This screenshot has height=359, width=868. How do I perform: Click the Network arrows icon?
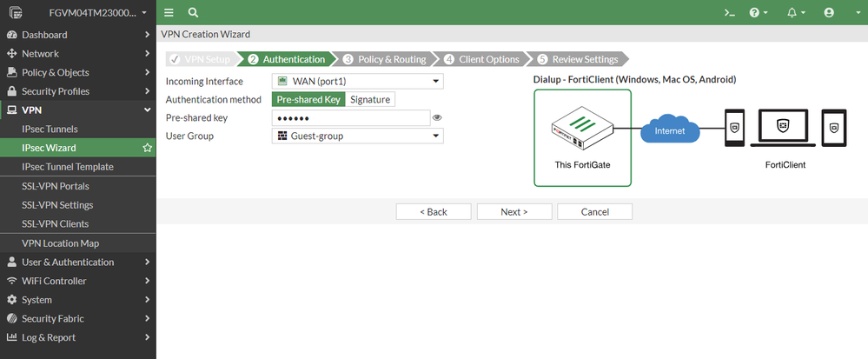click(x=11, y=54)
